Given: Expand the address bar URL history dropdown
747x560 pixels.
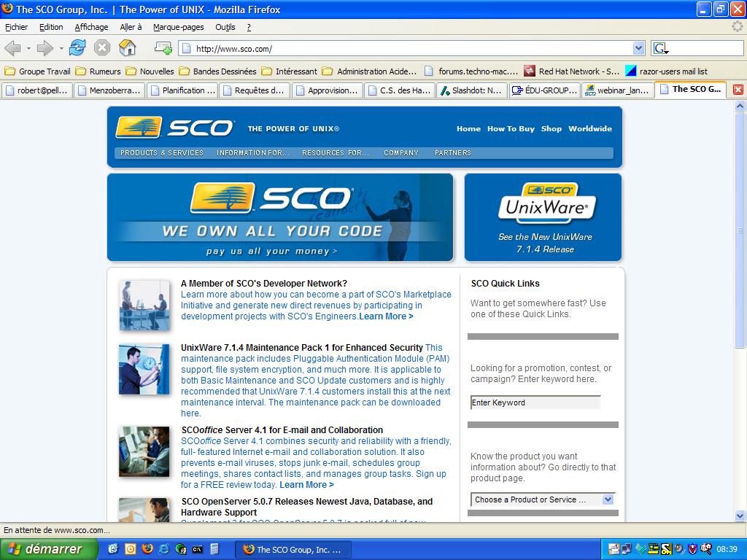Looking at the screenshot, I should [639, 48].
